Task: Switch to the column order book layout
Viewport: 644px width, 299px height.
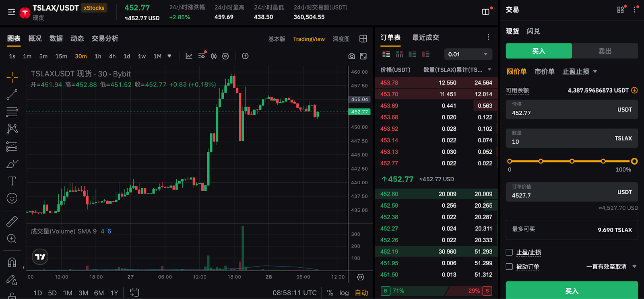Action: (399, 54)
